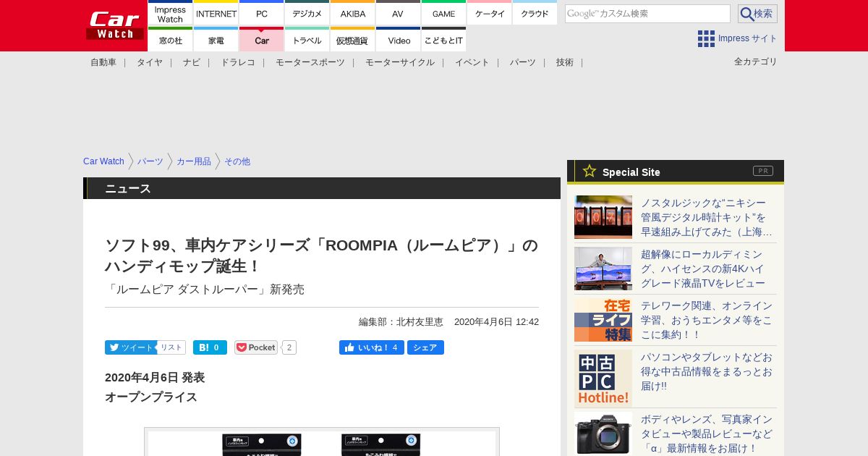Read the テレワーク関連 article link
868x456 pixels.
coord(707,320)
